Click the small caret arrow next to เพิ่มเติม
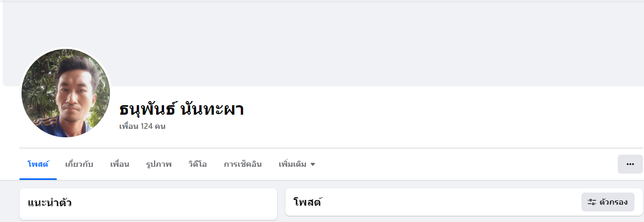Screen dimensions: 644x222 tap(313, 165)
